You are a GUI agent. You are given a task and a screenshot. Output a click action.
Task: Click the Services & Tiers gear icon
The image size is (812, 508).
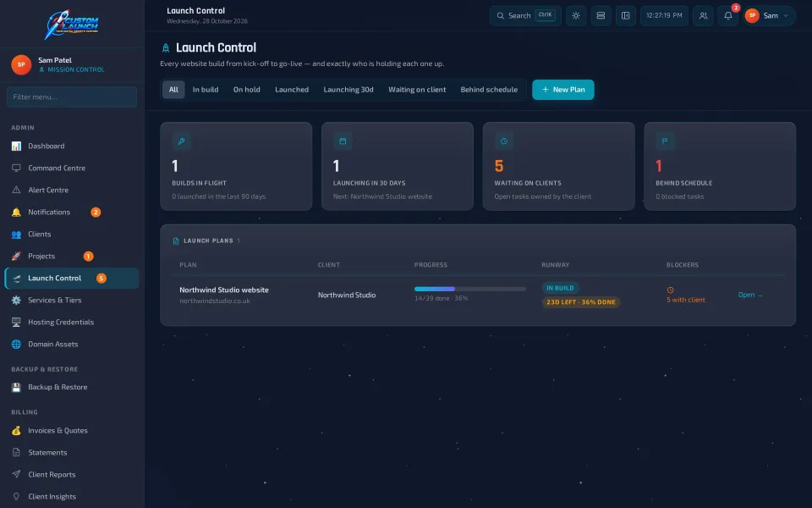(x=17, y=300)
